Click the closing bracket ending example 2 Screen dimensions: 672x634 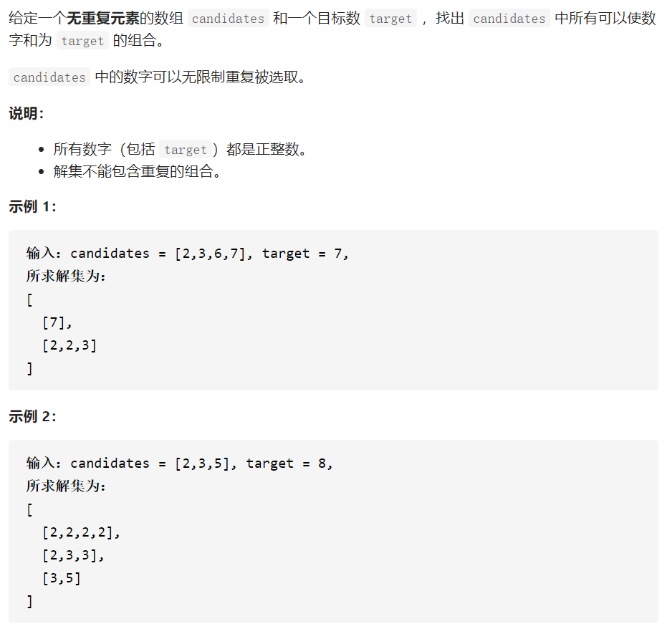[x=29, y=602]
